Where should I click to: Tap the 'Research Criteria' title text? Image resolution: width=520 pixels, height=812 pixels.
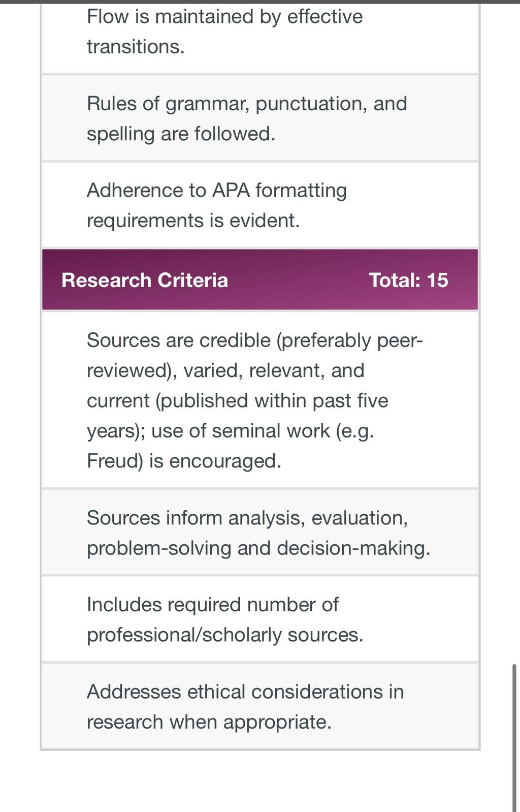click(x=145, y=280)
